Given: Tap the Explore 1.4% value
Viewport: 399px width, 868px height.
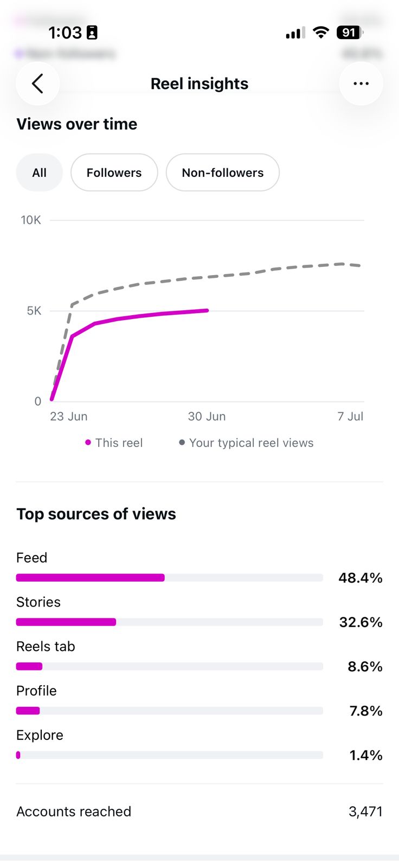Looking at the screenshot, I should pos(366,755).
